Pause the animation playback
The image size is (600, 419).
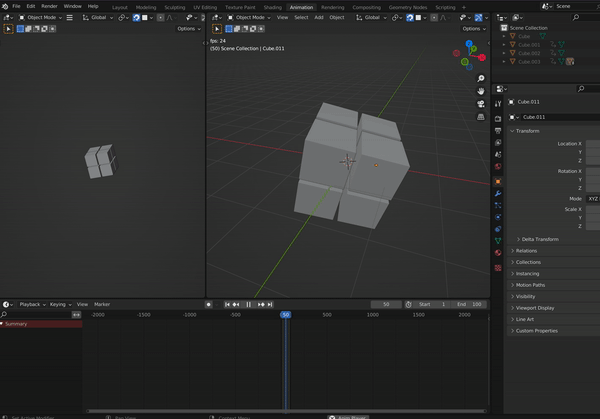click(x=248, y=304)
